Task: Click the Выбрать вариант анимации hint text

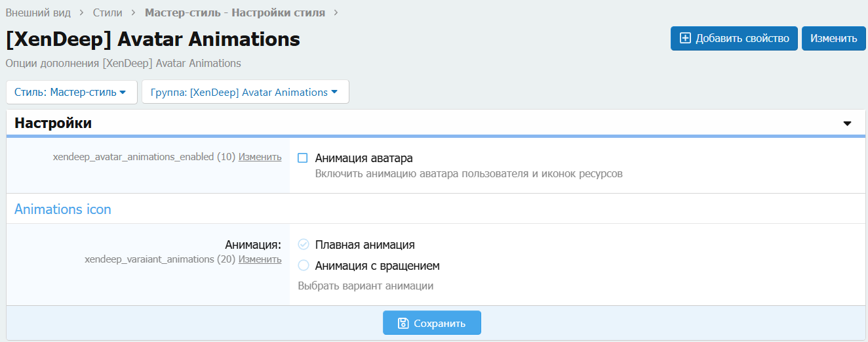Action: click(x=365, y=286)
